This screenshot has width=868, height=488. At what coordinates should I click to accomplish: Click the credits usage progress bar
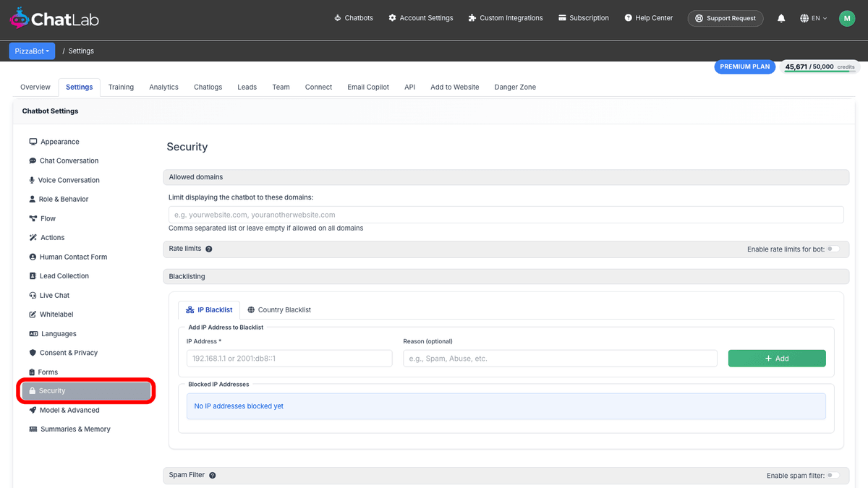coord(820,72)
